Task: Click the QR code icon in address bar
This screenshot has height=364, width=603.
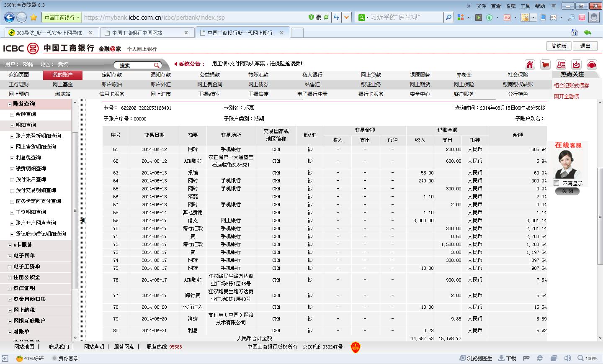Action: [x=319, y=17]
